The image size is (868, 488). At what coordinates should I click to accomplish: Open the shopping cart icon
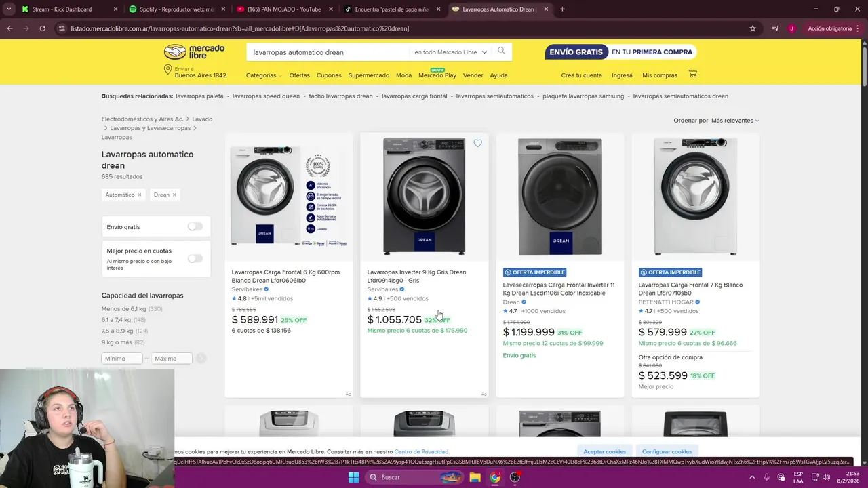[x=692, y=74]
